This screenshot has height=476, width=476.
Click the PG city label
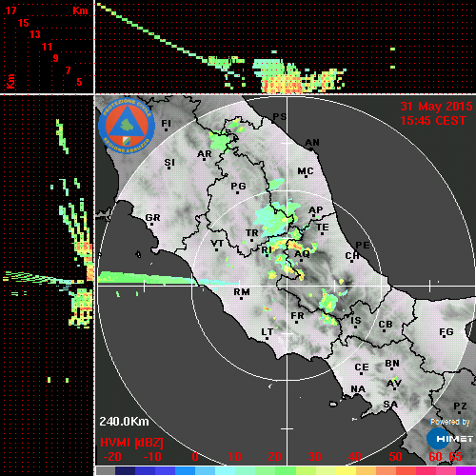click(238, 186)
